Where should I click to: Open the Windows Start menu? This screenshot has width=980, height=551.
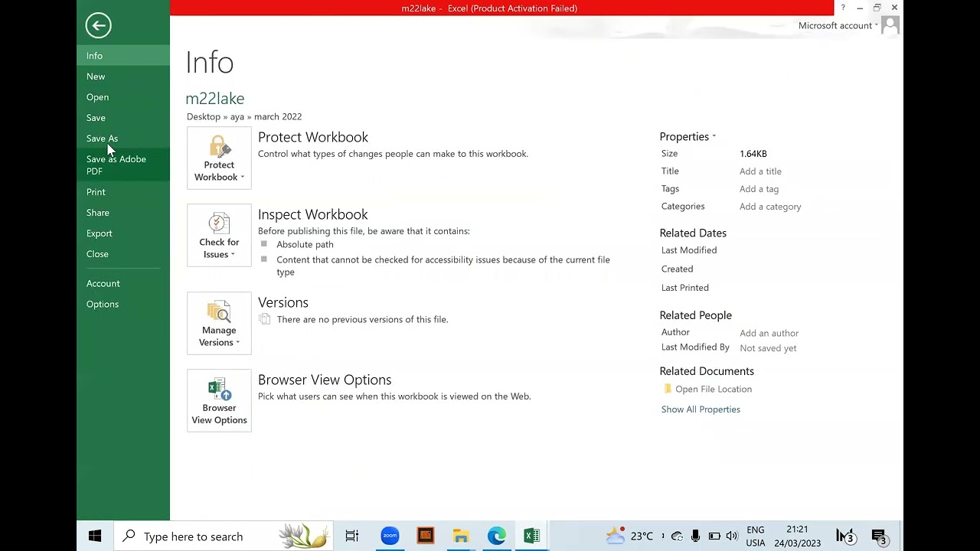(95, 536)
